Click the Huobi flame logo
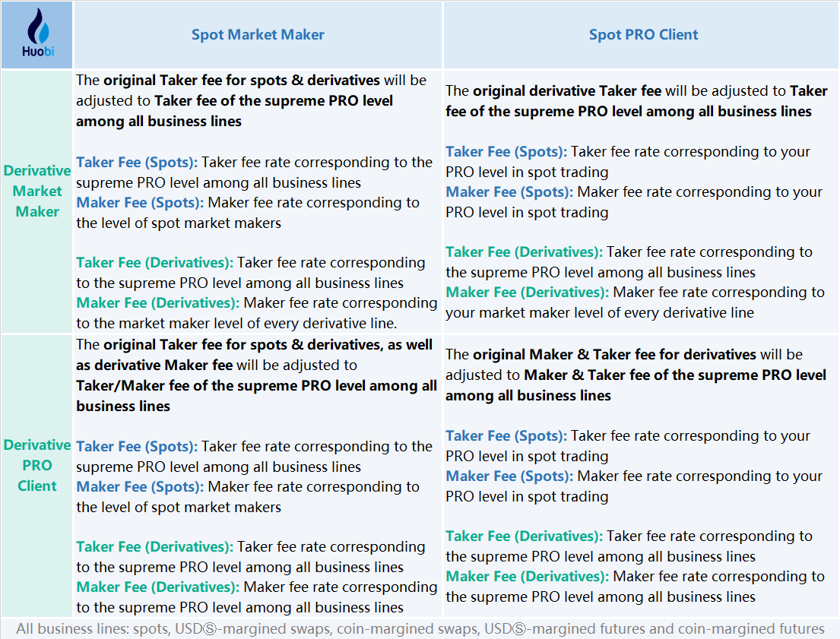Viewport: 840px width, 639px height. tap(37, 28)
